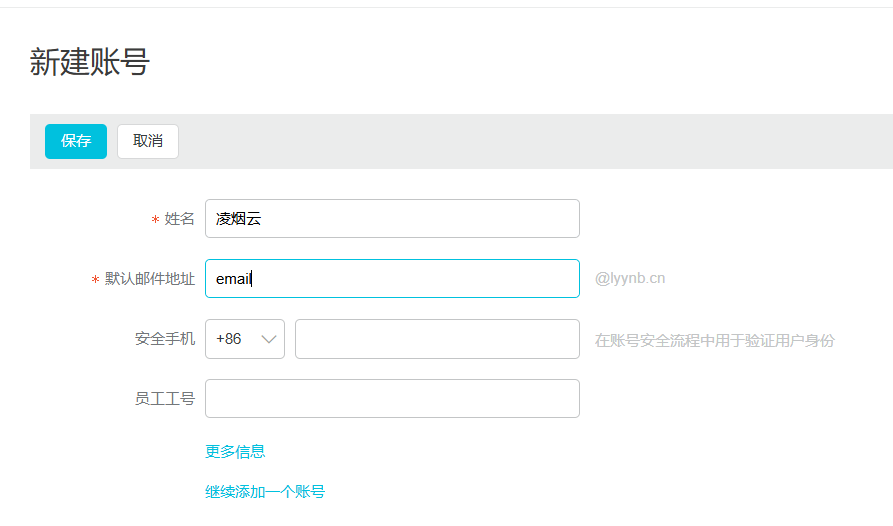Select the empty 安全手机 number field
This screenshot has height=526, width=893.
coord(437,339)
